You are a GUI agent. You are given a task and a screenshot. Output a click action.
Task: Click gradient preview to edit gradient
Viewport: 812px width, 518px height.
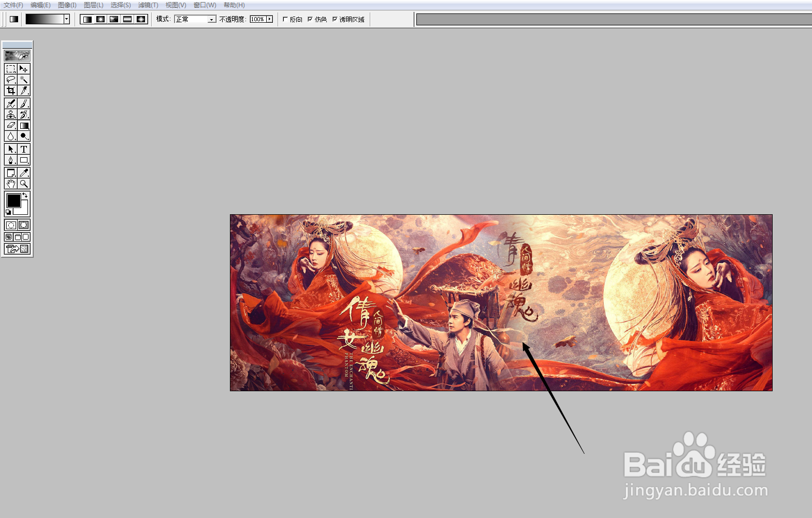pos(45,19)
